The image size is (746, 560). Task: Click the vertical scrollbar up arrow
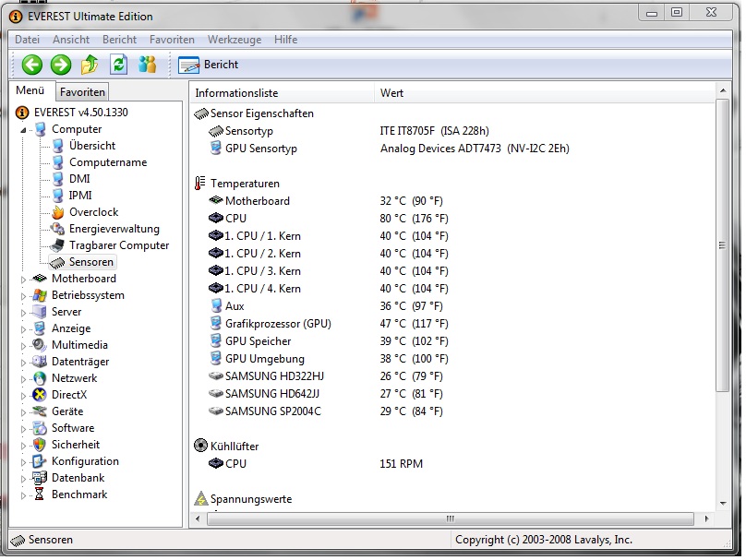coord(723,90)
